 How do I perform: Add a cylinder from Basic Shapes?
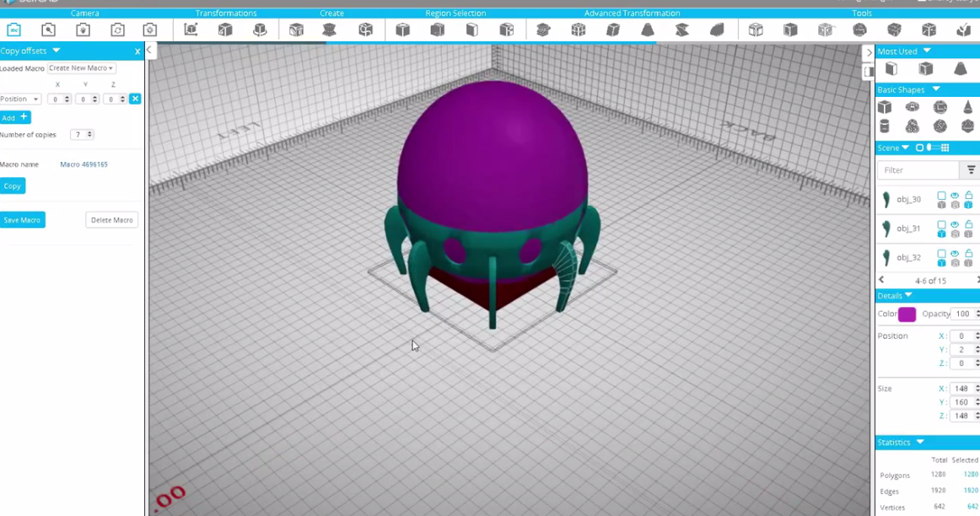(885, 126)
